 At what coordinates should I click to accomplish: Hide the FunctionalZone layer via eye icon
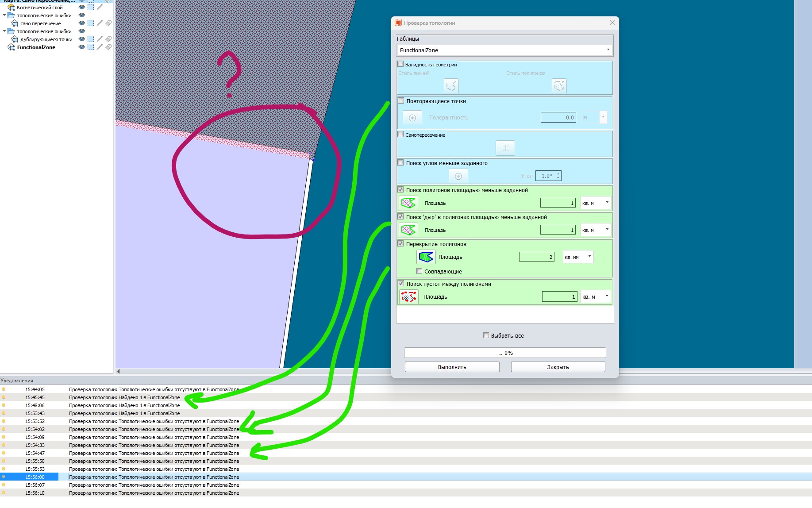coord(81,47)
